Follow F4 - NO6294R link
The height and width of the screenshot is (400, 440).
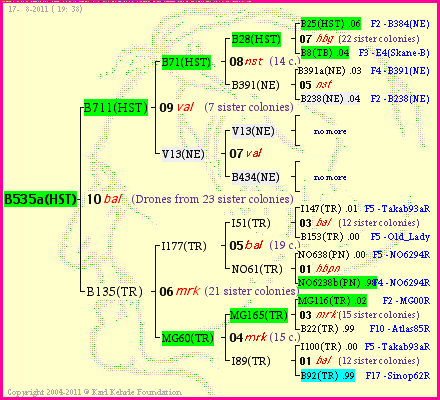[403, 283]
